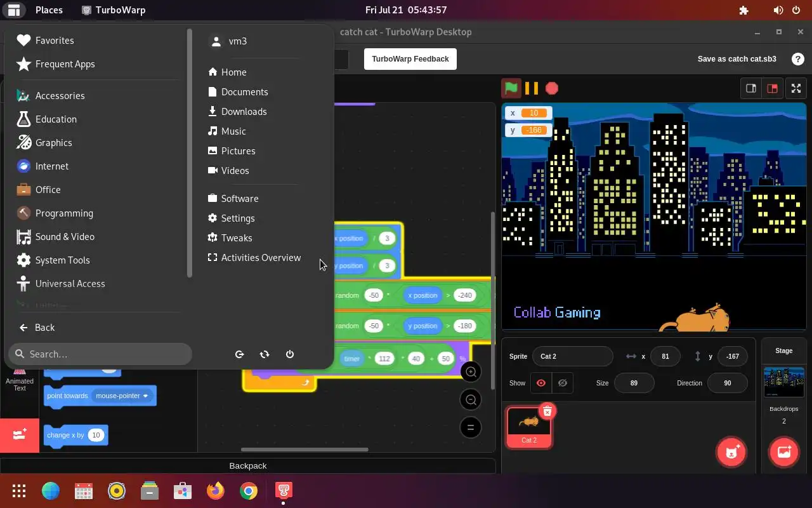Open the Backpack bar
Image resolution: width=812 pixels, height=508 pixels.
(x=247, y=465)
